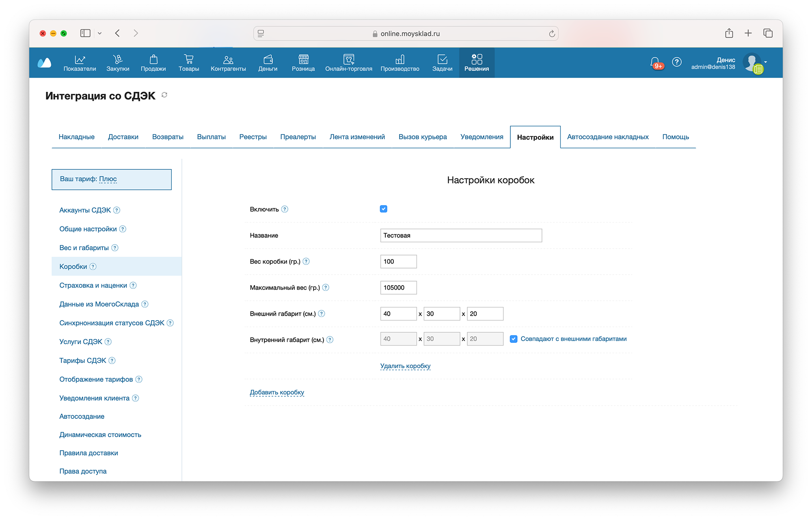Open the Плюс tariff dropdown link
This screenshot has height=520, width=812.
tap(108, 179)
